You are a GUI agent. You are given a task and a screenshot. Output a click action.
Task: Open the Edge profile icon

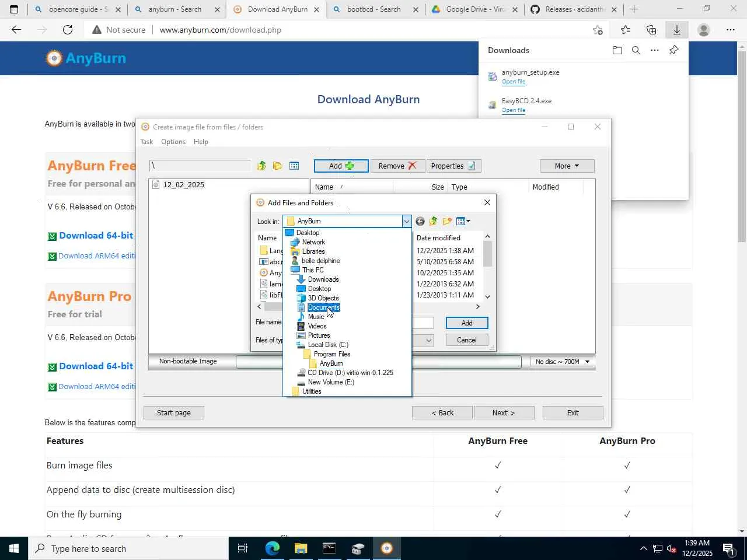click(x=704, y=30)
